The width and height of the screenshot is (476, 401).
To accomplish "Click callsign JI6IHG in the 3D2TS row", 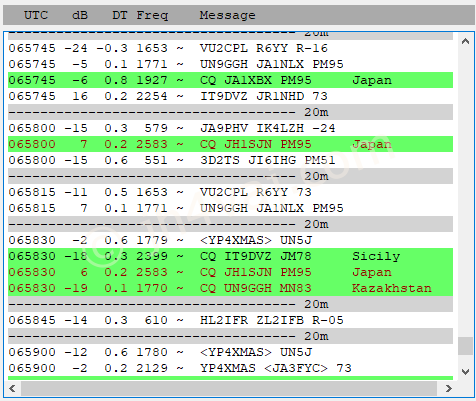I will pyautogui.click(x=272, y=160).
